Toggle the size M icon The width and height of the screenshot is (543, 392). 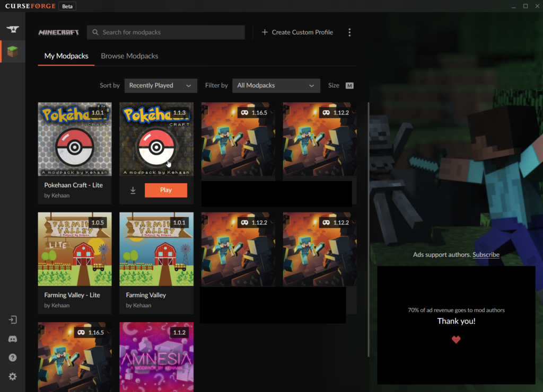click(349, 85)
